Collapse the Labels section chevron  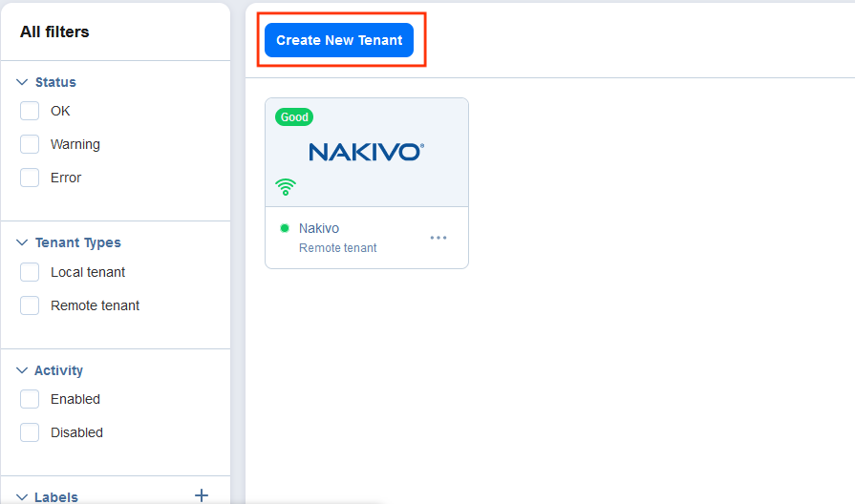(x=22, y=496)
